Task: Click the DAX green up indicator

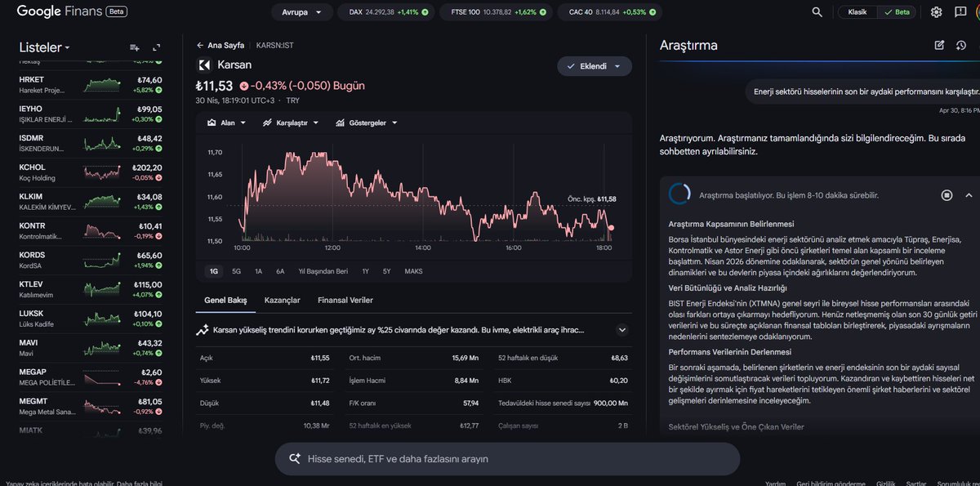Action: [x=425, y=12]
